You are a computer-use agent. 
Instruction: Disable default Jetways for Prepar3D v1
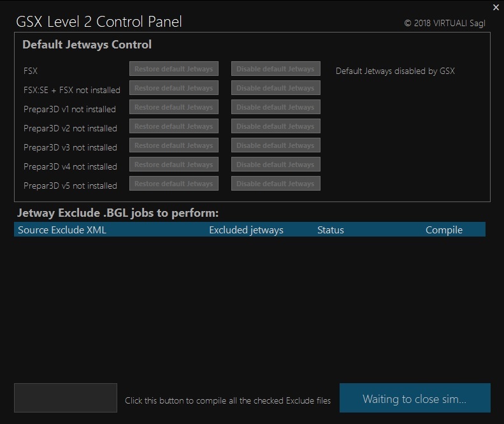click(275, 107)
